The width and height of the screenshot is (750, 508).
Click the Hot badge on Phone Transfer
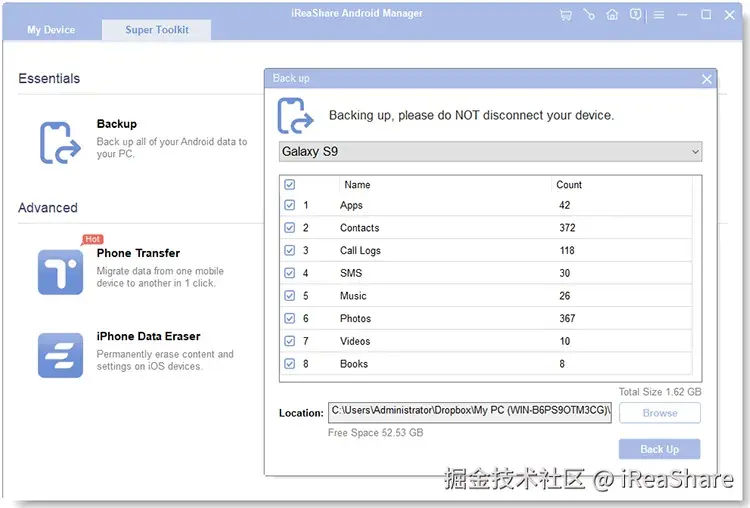92,239
